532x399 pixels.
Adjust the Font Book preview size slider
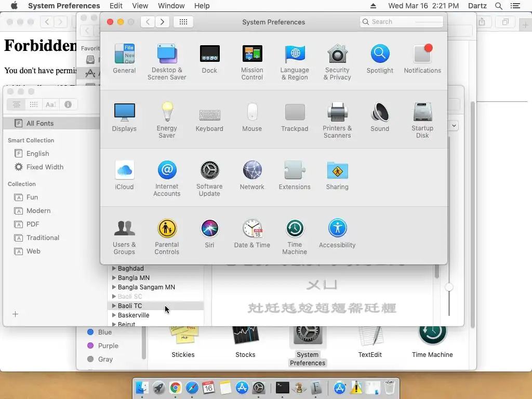[x=449, y=287]
